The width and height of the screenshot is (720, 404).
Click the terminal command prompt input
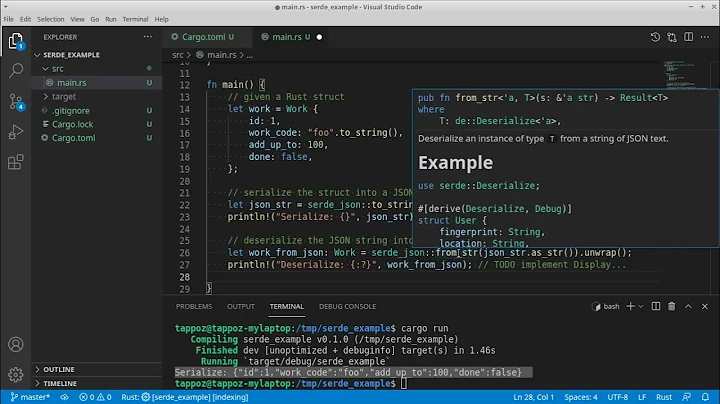404,383
